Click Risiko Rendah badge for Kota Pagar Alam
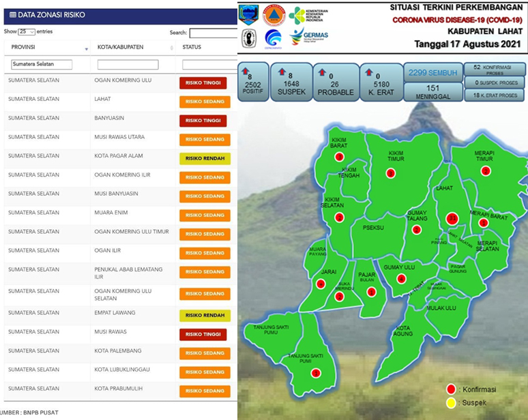This screenshot has width=528, height=420. [x=205, y=159]
